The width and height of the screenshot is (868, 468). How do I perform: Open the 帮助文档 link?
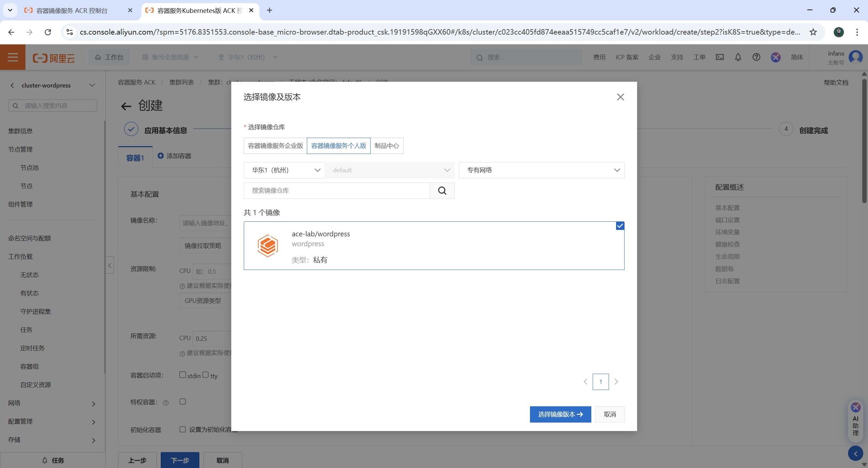point(836,83)
